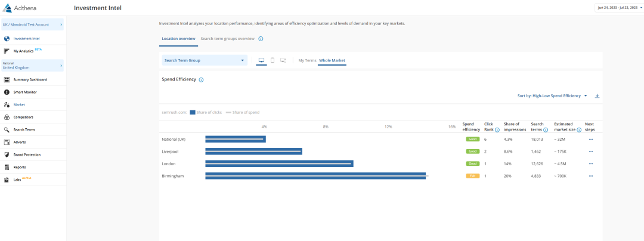
Task: Open the date range picker
Action: (x=620, y=8)
